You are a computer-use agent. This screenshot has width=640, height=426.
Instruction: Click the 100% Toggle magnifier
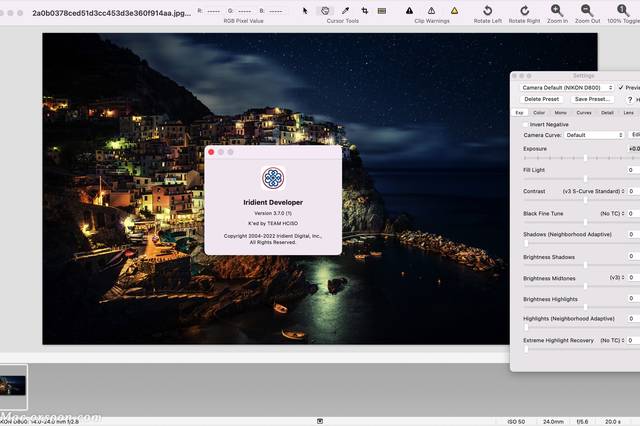(622, 10)
